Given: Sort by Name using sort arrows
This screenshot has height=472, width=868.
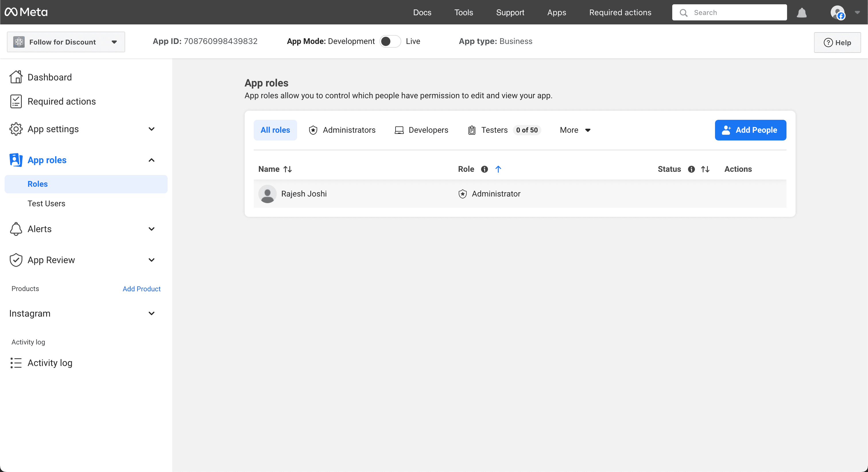Looking at the screenshot, I should click(287, 169).
